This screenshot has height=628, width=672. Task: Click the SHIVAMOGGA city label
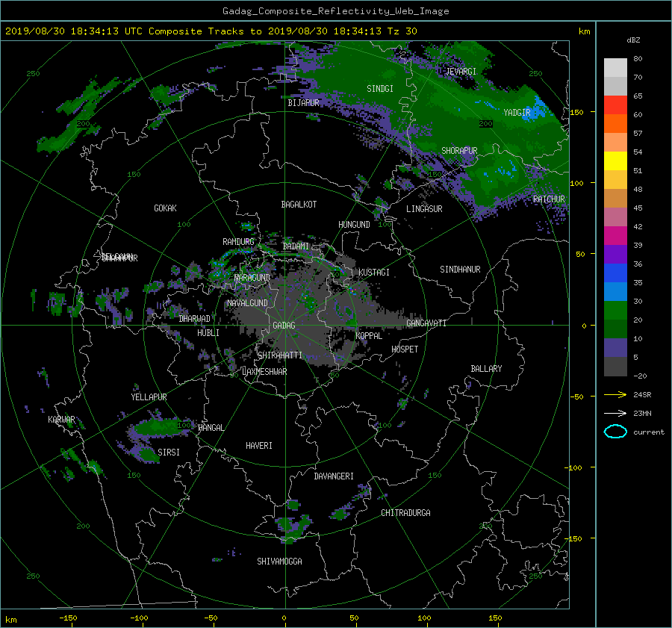[279, 562]
